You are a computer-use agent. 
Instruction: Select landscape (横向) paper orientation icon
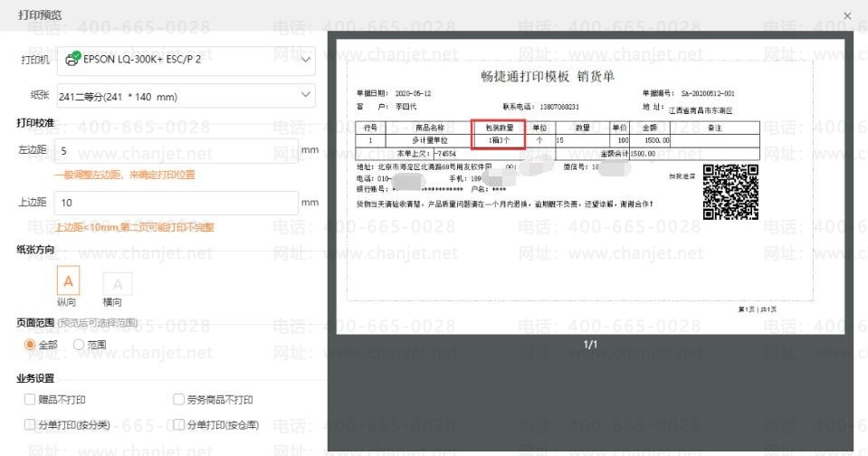click(118, 283)
